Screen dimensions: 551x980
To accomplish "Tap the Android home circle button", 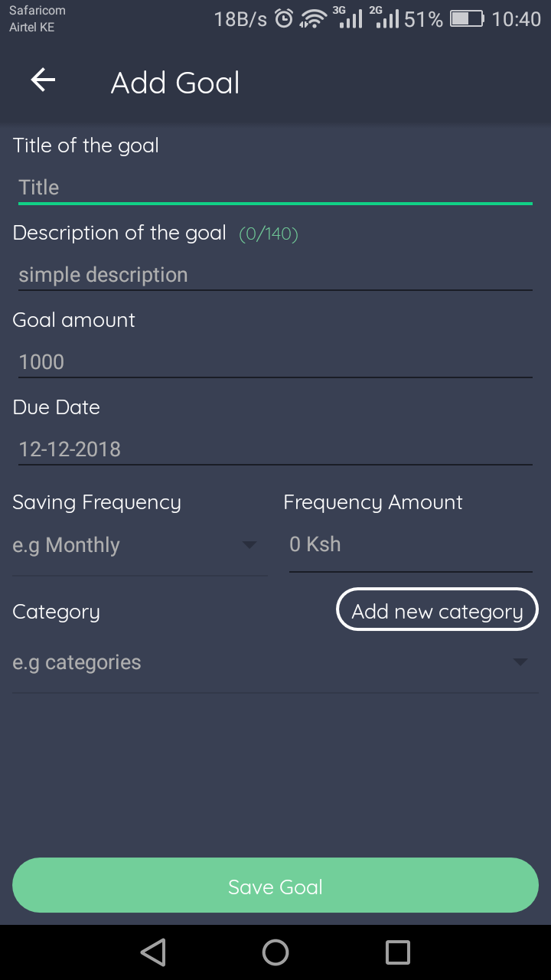I will pos(275,952).
